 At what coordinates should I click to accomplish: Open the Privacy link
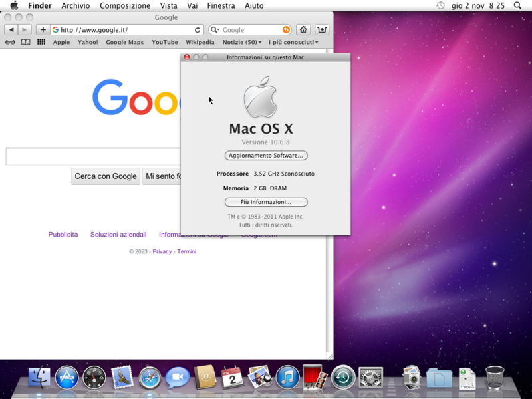[x=162, y=251]
